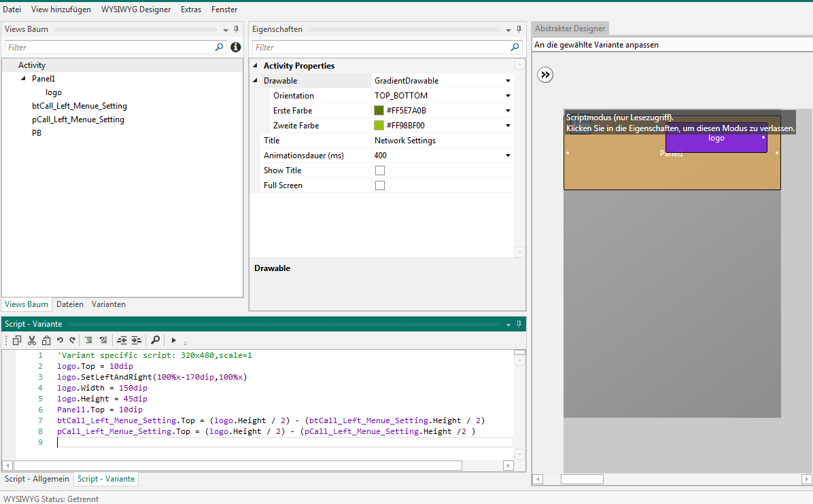Click the Erste Farbe color swatch
Viewport: 813px width, 504px height.
point(379,111)
